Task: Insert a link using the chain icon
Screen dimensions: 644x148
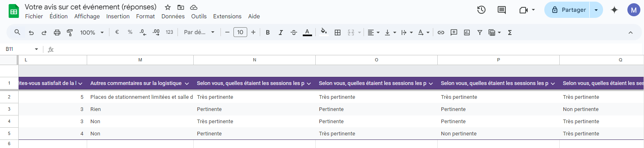Action: click(x=441, y=33)
